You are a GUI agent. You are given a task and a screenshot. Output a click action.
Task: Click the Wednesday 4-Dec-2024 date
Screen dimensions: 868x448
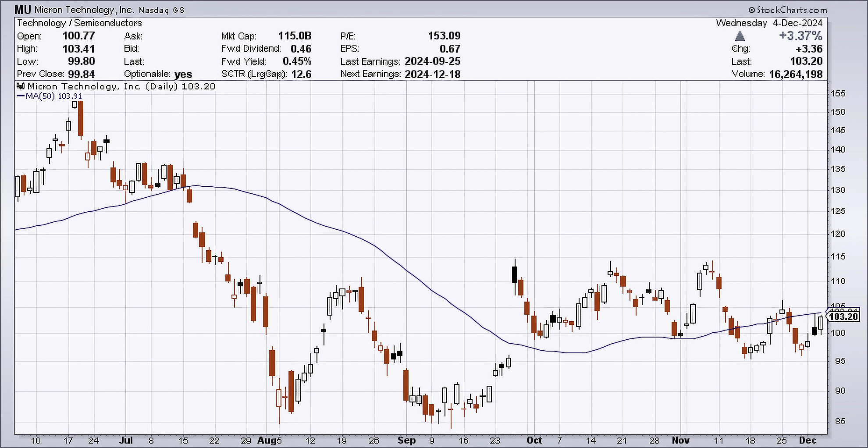pos(769,23)
